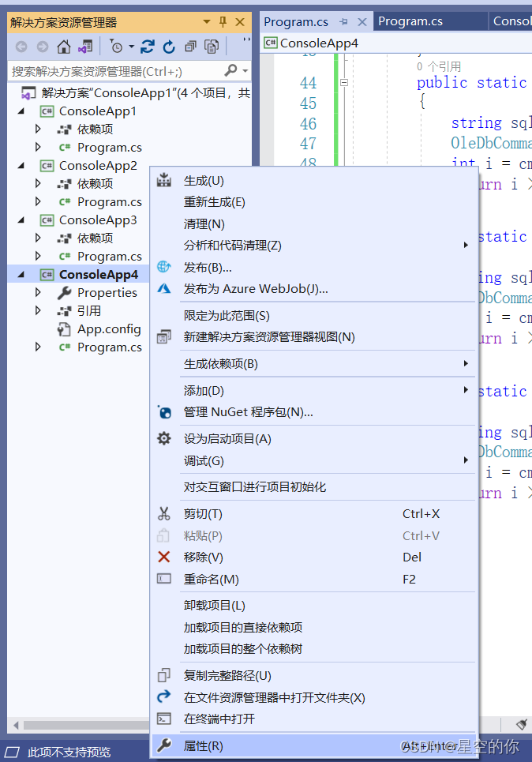Choose 剪切(T) from context menu

[313, 514]
